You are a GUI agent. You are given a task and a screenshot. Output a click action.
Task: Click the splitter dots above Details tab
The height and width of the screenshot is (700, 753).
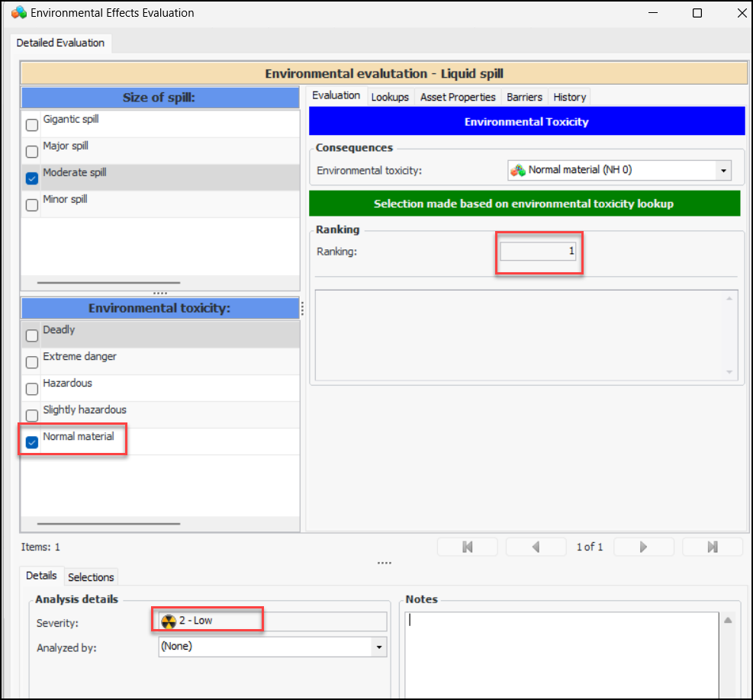384,564
